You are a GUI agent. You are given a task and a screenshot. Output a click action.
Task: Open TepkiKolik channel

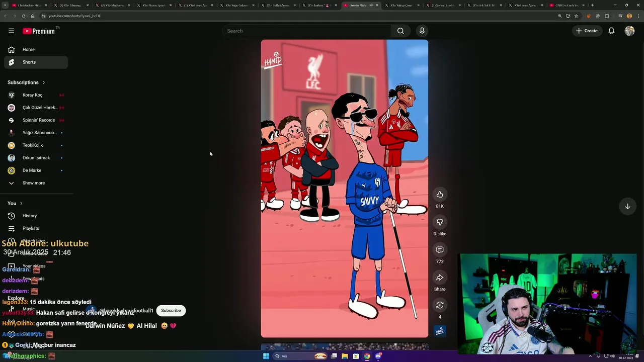pos(36,145)
